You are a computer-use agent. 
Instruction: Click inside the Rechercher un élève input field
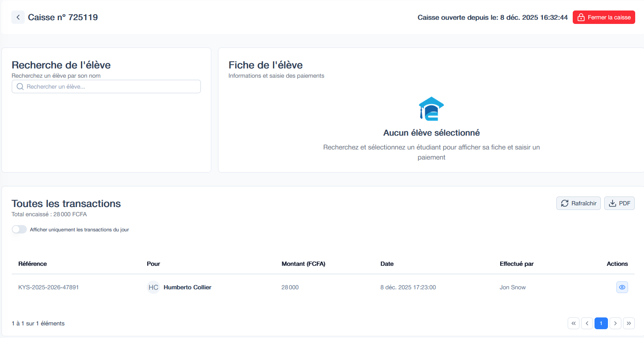[106, 86]
